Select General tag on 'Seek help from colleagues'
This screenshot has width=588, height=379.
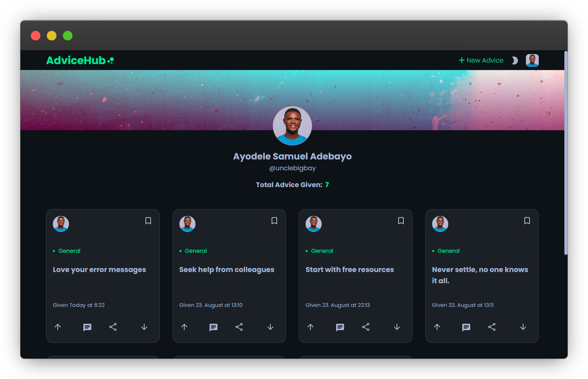tap(196, 251)
